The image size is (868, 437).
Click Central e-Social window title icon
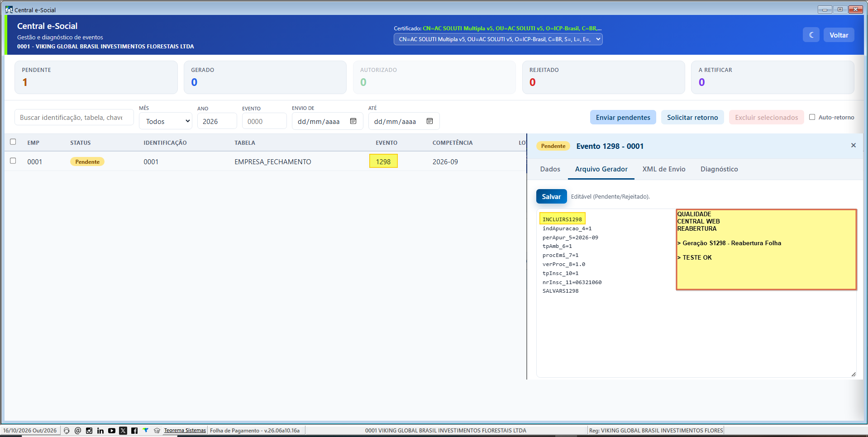[x=9, y=9]
